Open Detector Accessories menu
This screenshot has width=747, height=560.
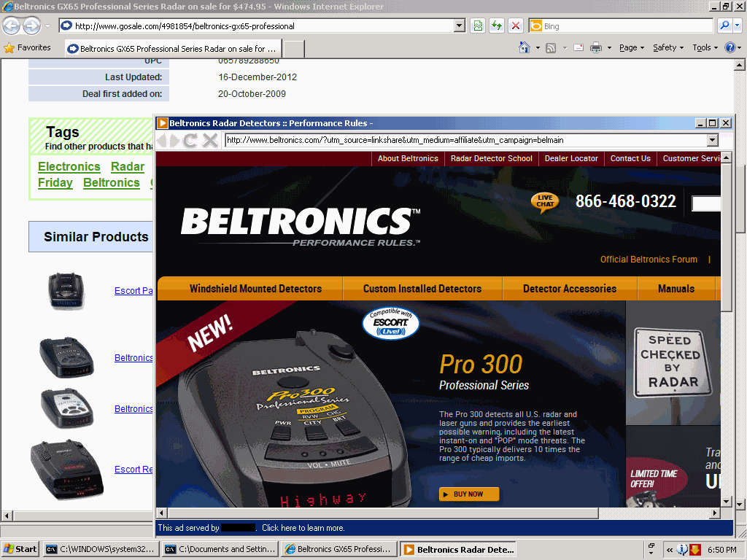click(569, 289)
